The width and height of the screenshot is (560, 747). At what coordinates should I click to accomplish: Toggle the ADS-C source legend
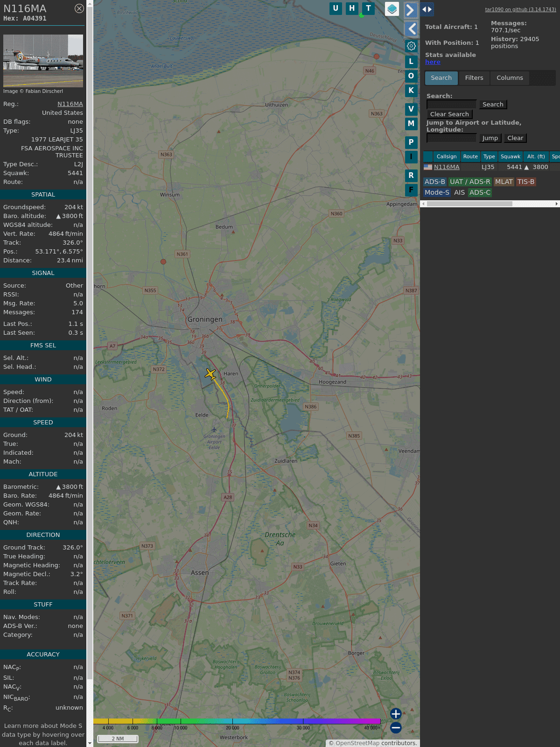(x=480, y=193)
